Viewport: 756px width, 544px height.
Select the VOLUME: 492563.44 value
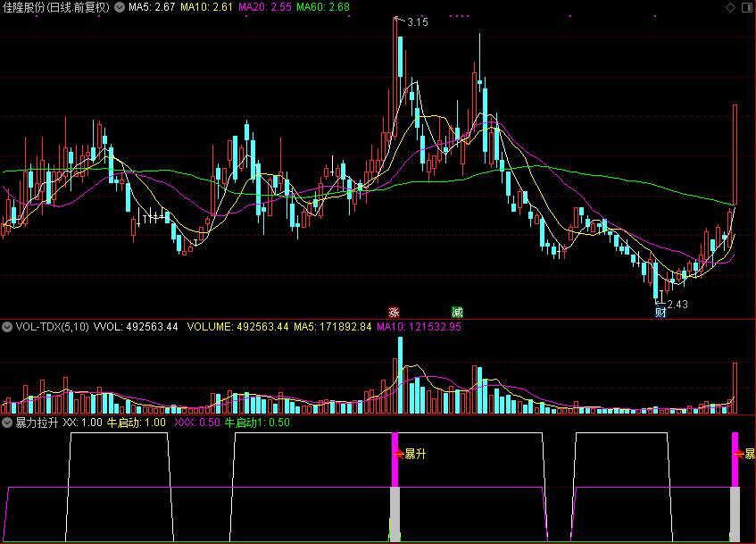pyautogui.click(x=237, y=327)
